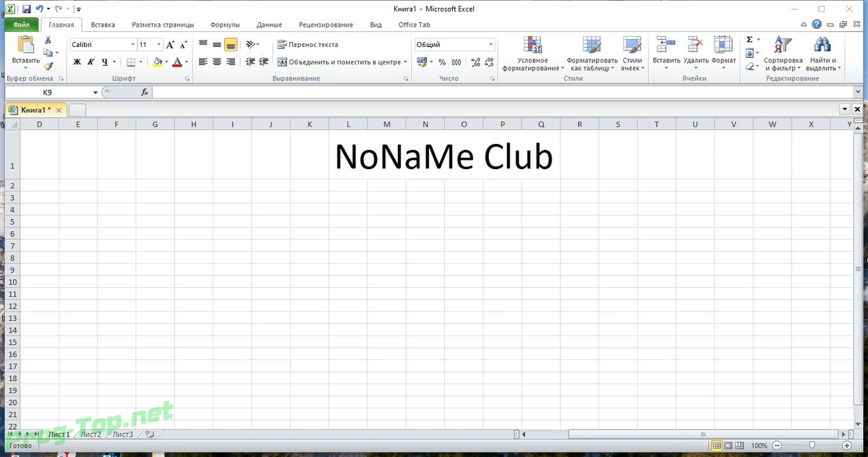Screen dimensions: 868x457
Task: Click the accounting currency format icon
Action: pyautogui.click(x=422, y=62)
